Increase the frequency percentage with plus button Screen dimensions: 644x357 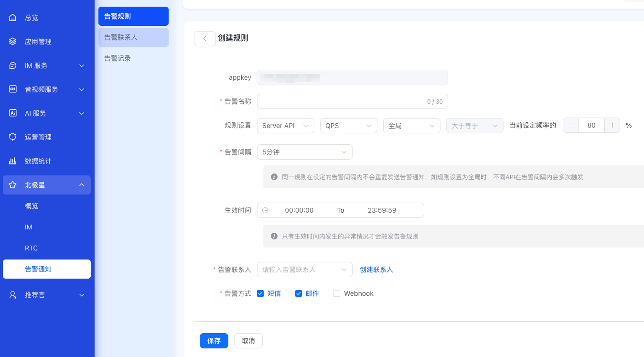coord(612,125)
